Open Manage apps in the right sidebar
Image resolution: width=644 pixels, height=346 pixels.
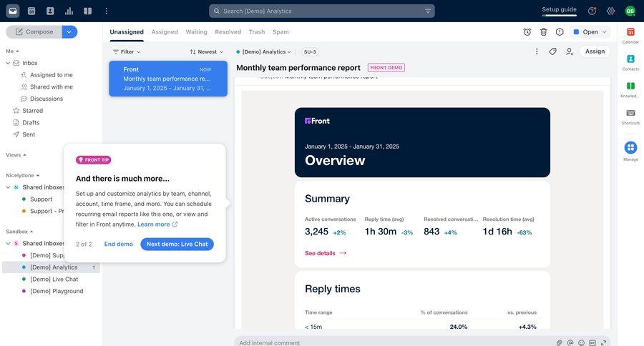630,151
